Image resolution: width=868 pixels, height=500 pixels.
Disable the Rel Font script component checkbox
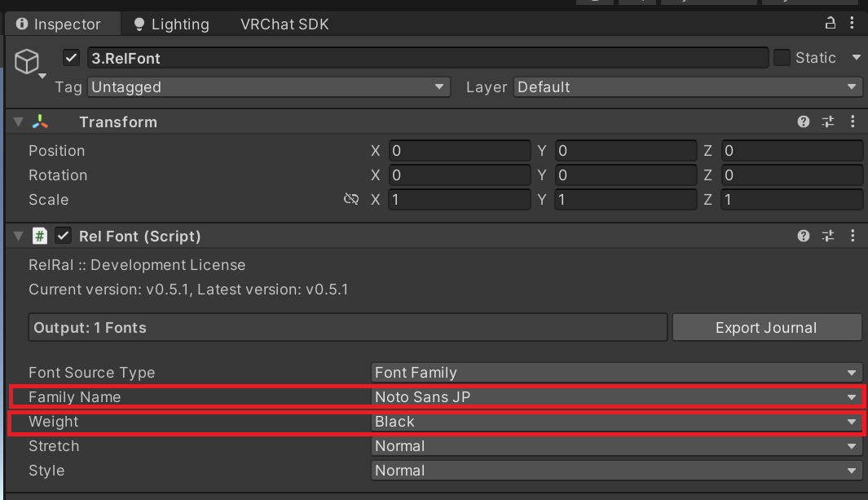coord(63,236)
